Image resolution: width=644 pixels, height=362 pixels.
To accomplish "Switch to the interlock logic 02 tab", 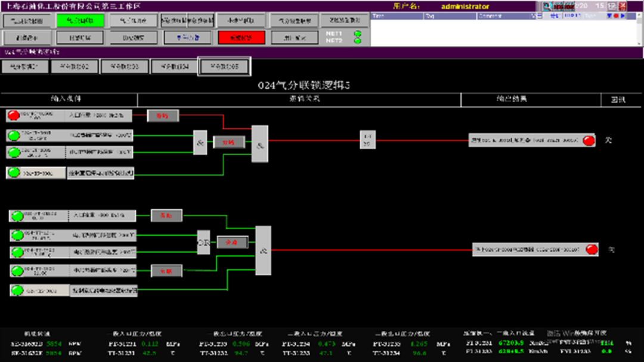I will point(75,67).
